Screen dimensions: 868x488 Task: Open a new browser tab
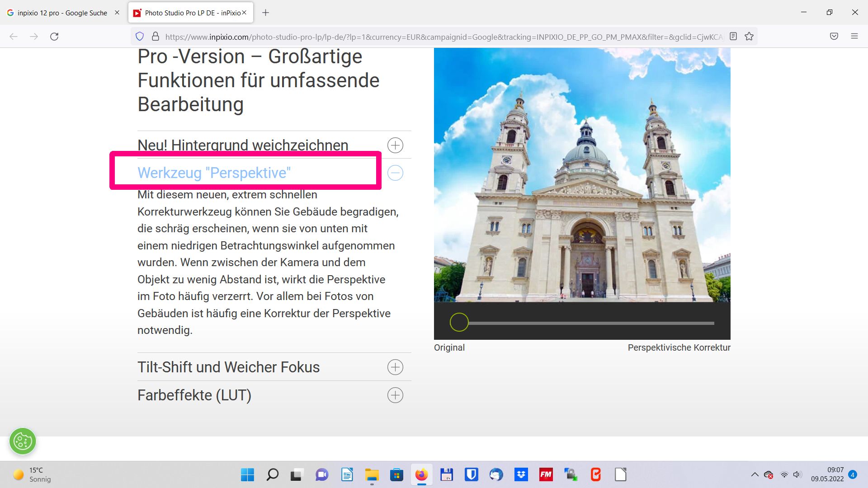[x=265, y=13]
